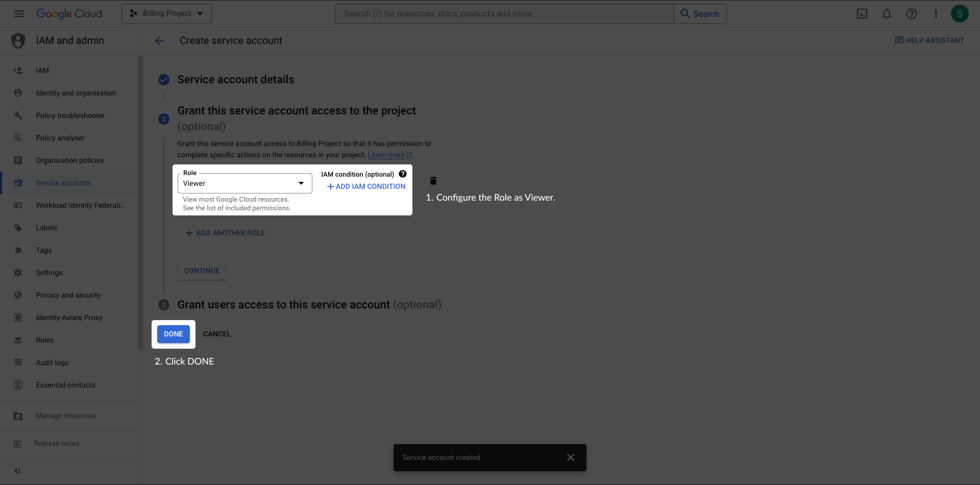The height and width of the screenshot is (485, 980).
Task: Click the Learn more link
Action: coord(387,155)
